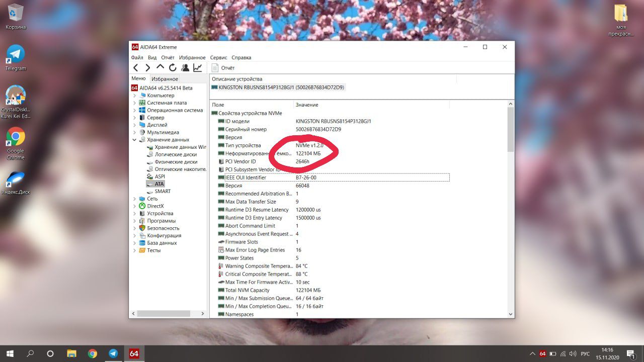
Task: Refresh the page with the circular arrow icon
Action: (173, 67)
